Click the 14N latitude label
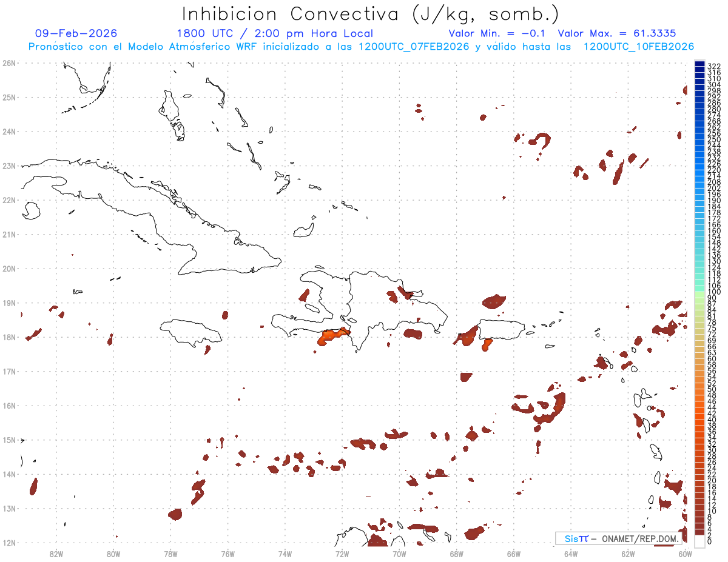 (9, 473)
